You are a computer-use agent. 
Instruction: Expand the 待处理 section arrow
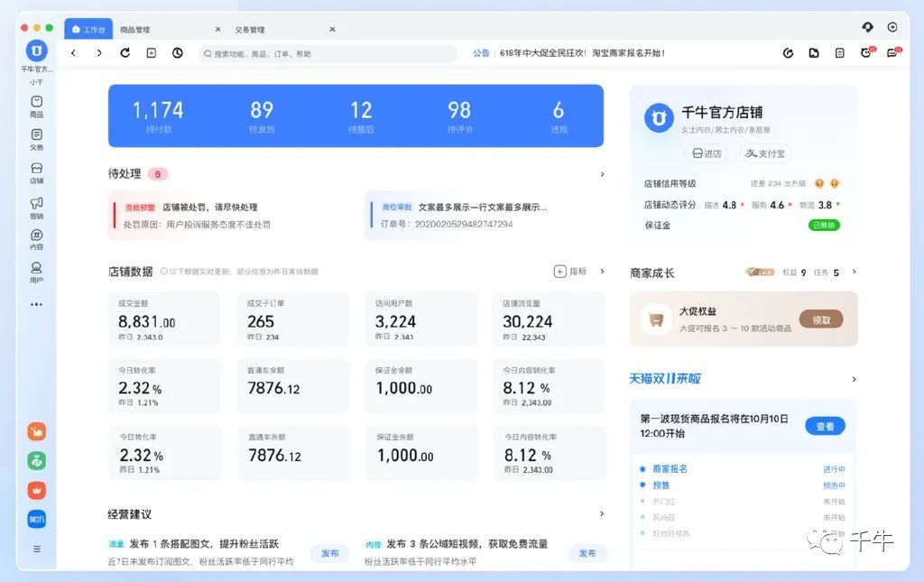point(602,174)
